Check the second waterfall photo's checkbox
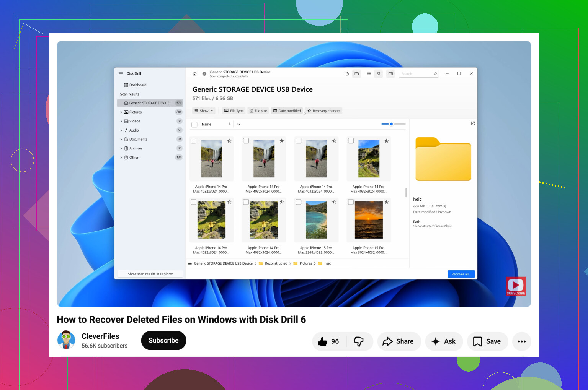The image size is (588, 390). coord(246,141)
